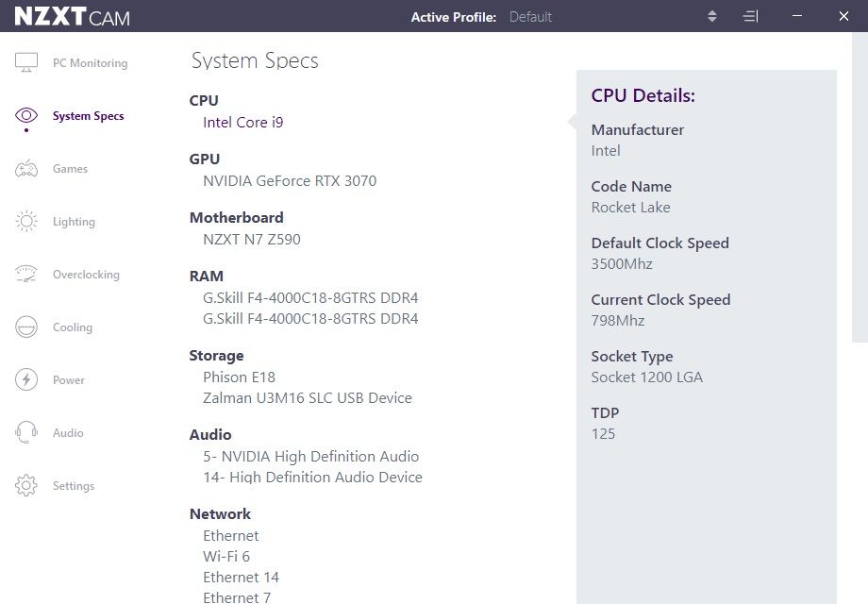Click the Cooling icon in sidebar
This screenshot has width=868, height=604.
[26, 327]
